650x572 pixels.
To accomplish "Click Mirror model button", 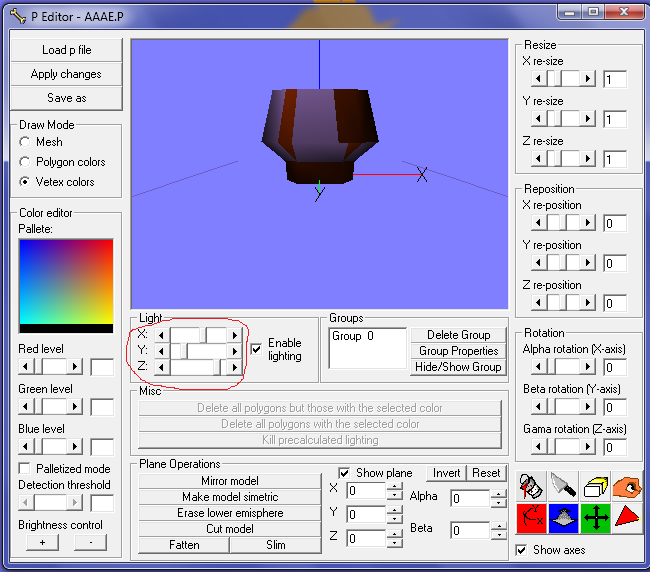I will [230, 481].
